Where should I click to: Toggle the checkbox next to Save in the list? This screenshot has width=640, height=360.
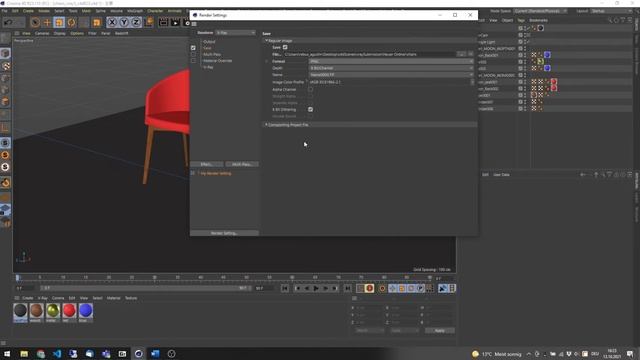(x=193, y=48)
